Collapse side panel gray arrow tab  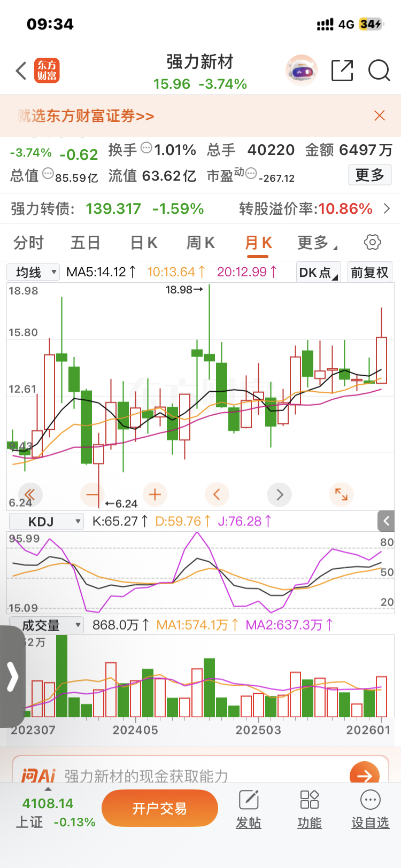tap(386, 521)
